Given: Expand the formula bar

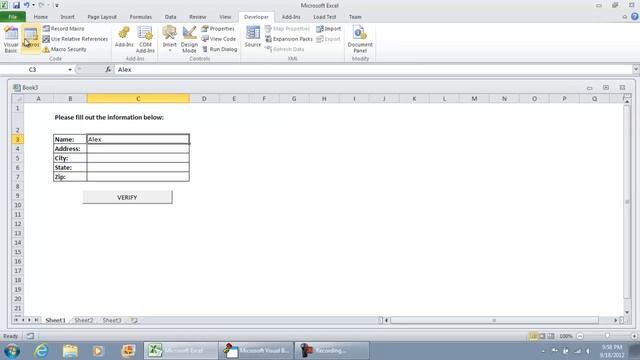Looking at the screenshot, I should point(636,70).
